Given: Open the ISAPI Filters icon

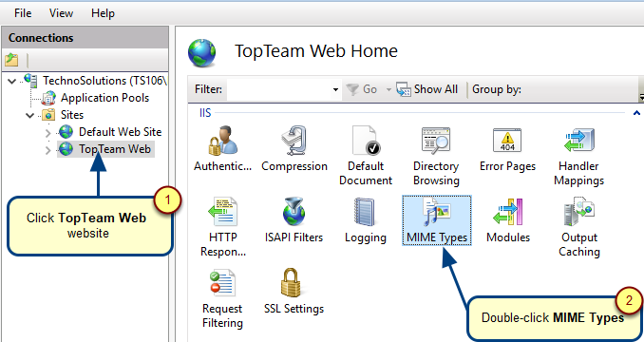Looking at the screenshot, I should pyautogui.click(x=294, y=212).
